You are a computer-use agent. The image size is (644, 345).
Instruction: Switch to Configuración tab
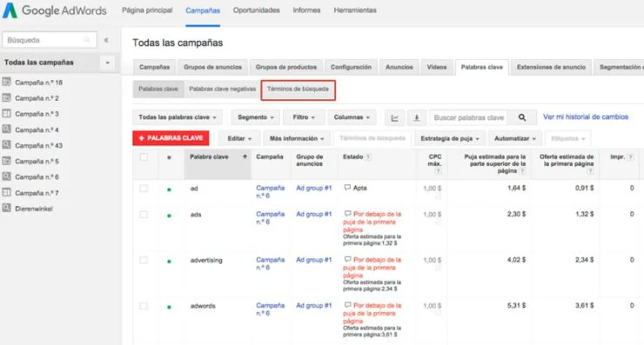tap(351, 67)
